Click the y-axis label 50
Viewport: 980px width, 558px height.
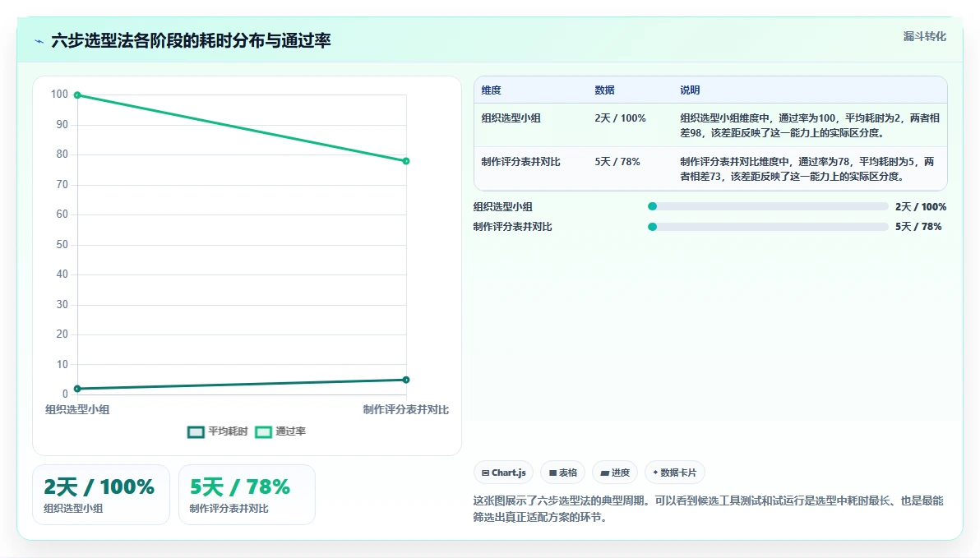pos(62,244)
